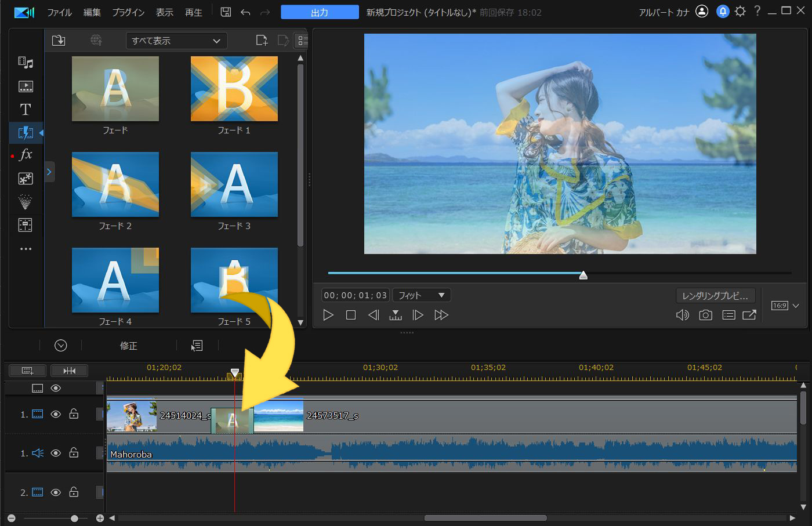Open the すべて表示 filter dropdown
This screenshot has width=812, height=526.
coord(176,41)
